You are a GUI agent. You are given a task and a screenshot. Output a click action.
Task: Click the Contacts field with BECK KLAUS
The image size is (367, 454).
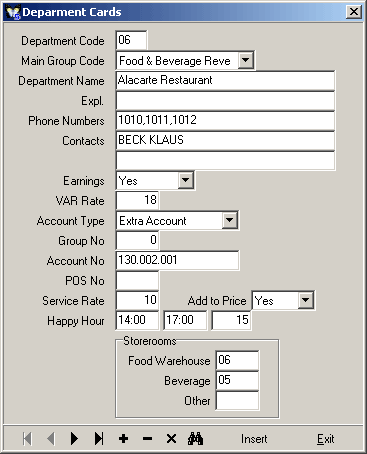click(225, 140)
